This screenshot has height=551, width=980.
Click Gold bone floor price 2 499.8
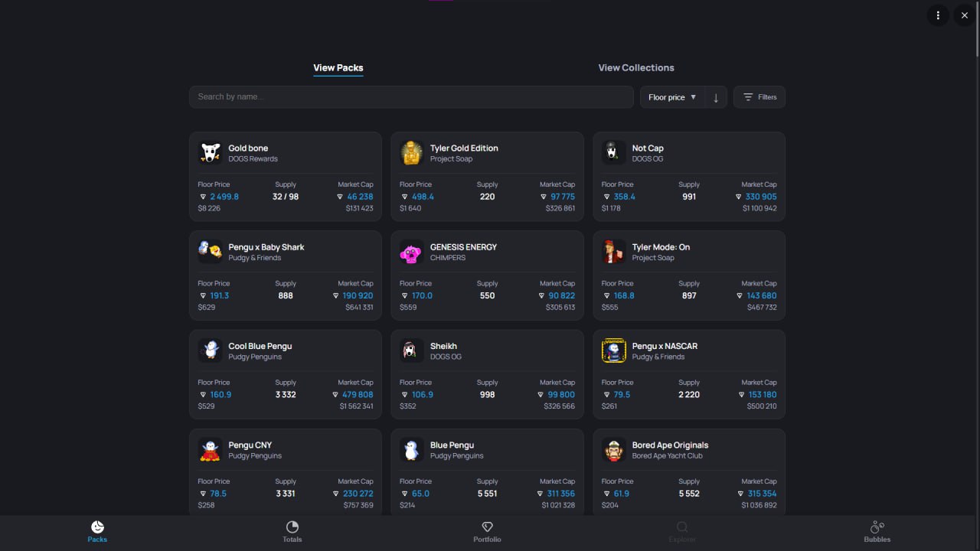click(224, 197)
